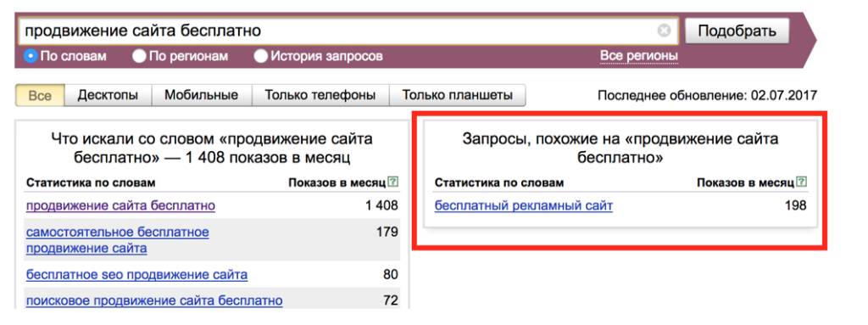Switch to the 'Только телефоны' tab
Screen dimensions: 868x325
pyautogui.click(x=320, y=95)
